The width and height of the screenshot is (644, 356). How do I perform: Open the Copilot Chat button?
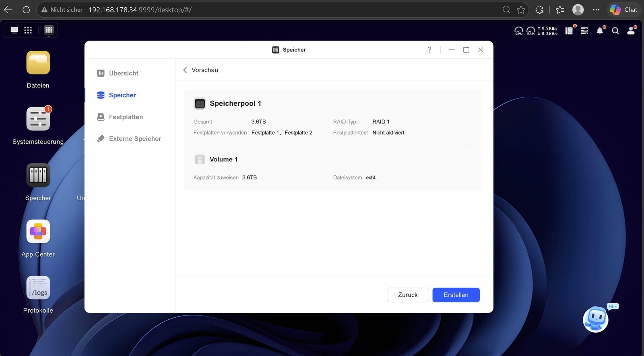point(623,10)
